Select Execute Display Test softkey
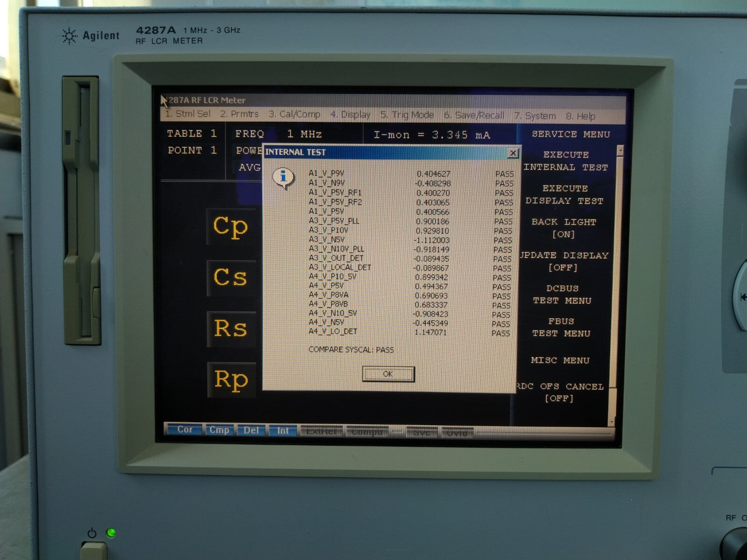This screenshot has height=560, width=747. click(564, 195)
